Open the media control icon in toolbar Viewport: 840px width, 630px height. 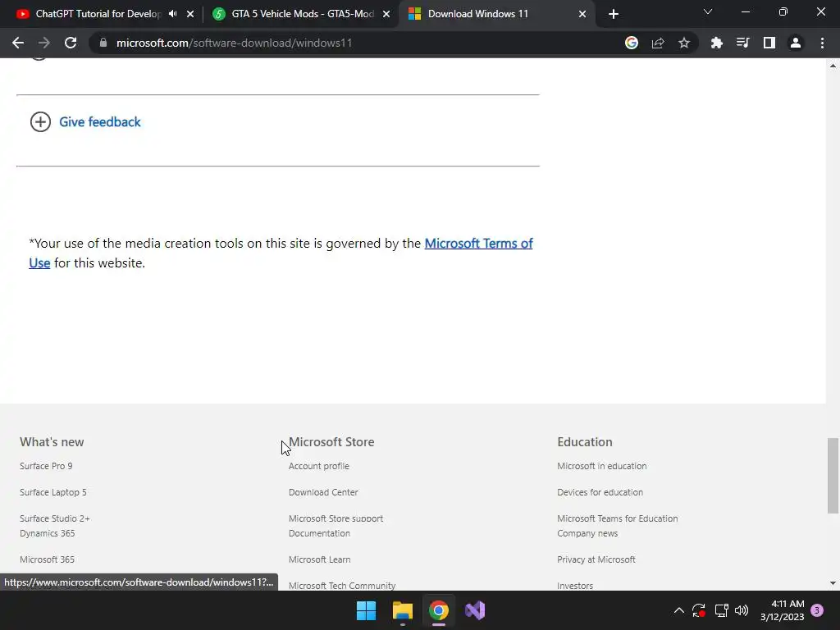[742, 43]
